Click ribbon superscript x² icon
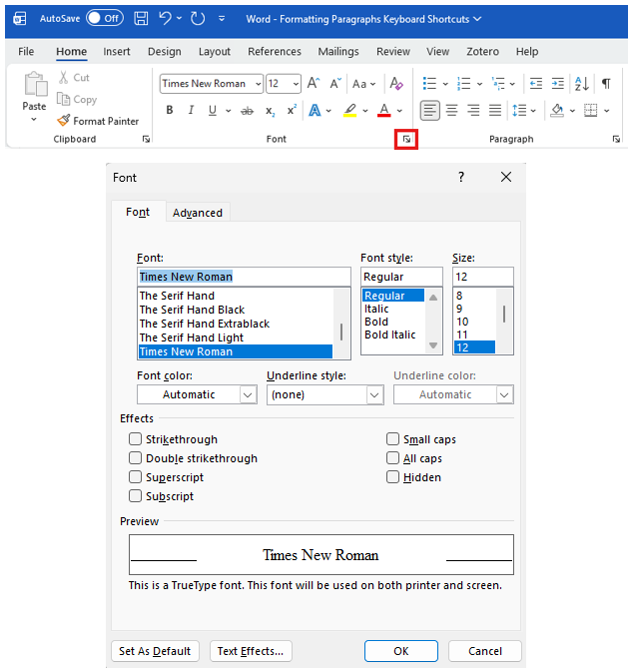The image size is (633, 672). (x=292, y=110)
